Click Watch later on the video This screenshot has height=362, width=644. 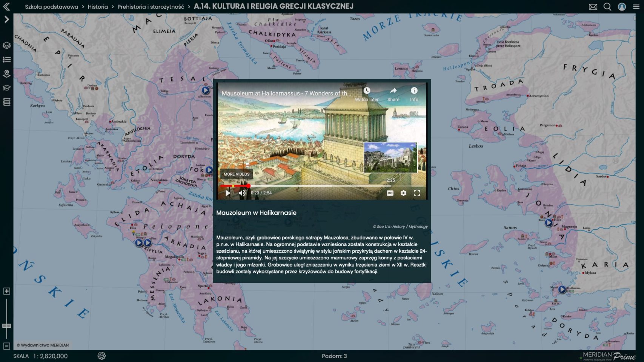click(x=367, y=94)
